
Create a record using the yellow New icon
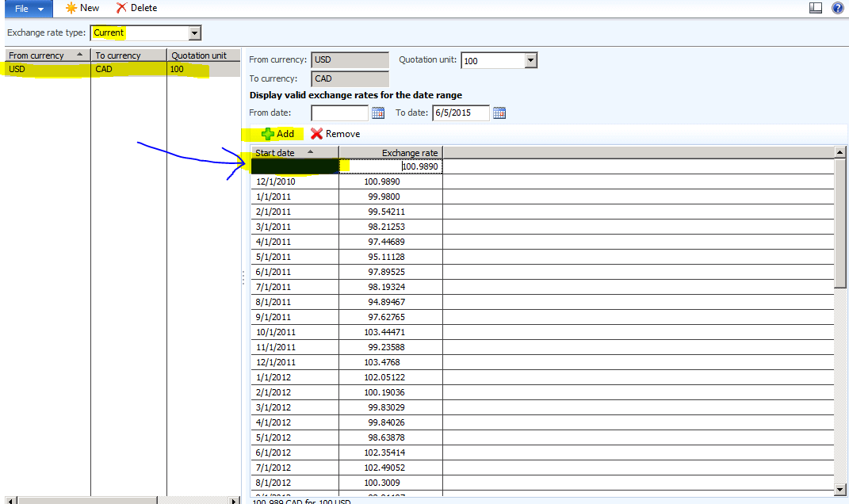pyautogui.click(x=71, y=8)
